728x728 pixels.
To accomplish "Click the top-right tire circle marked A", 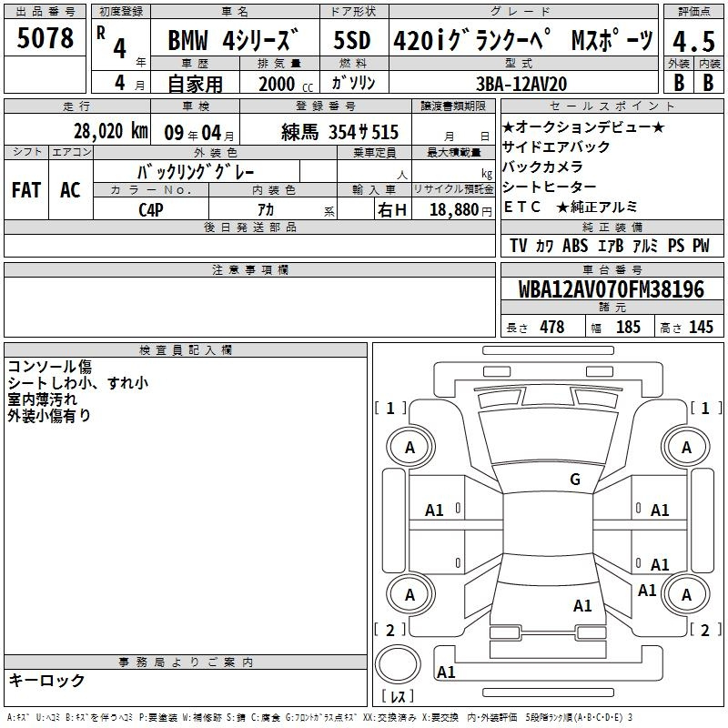I will pos(686,447).
